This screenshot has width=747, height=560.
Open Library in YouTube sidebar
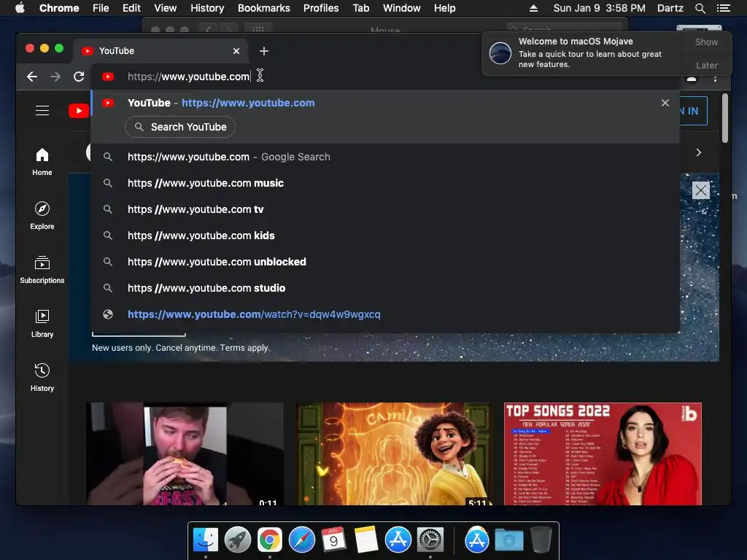(42, 324)
